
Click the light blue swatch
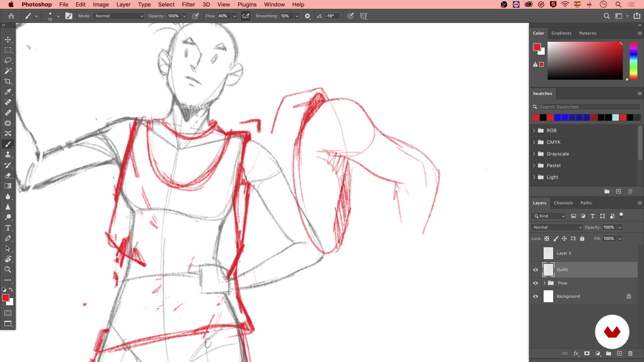point(615,117)
